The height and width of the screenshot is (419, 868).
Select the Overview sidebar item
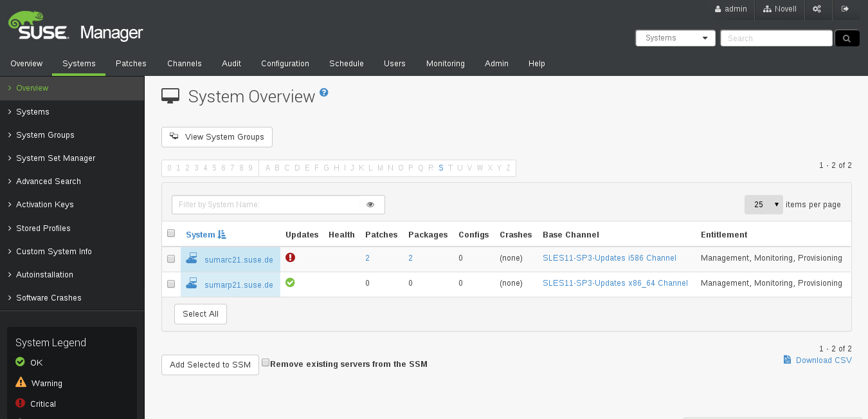pyautogui.click(x=72, y=88)
